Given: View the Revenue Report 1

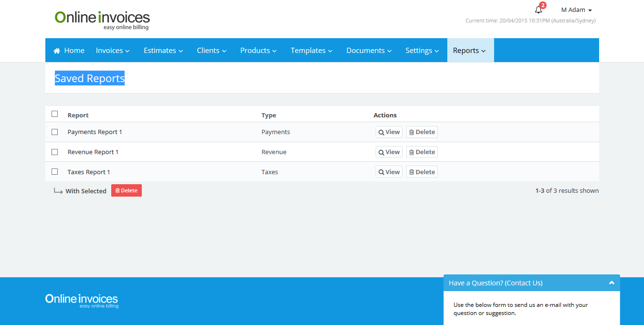Looking at the screenshot, I should [x=389, y=152].
